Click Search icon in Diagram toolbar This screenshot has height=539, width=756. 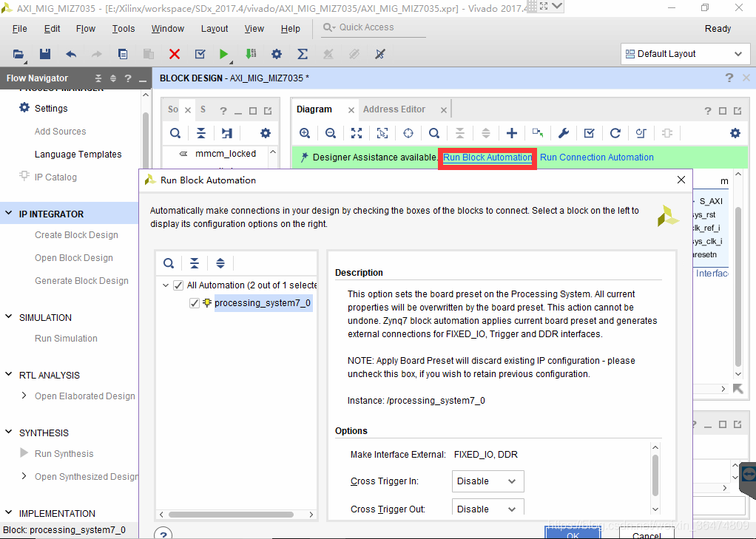click(434, 133)
